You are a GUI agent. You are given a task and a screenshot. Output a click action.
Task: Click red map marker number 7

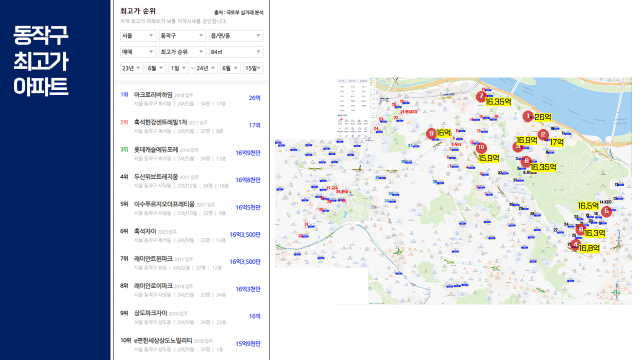(481, 97)
